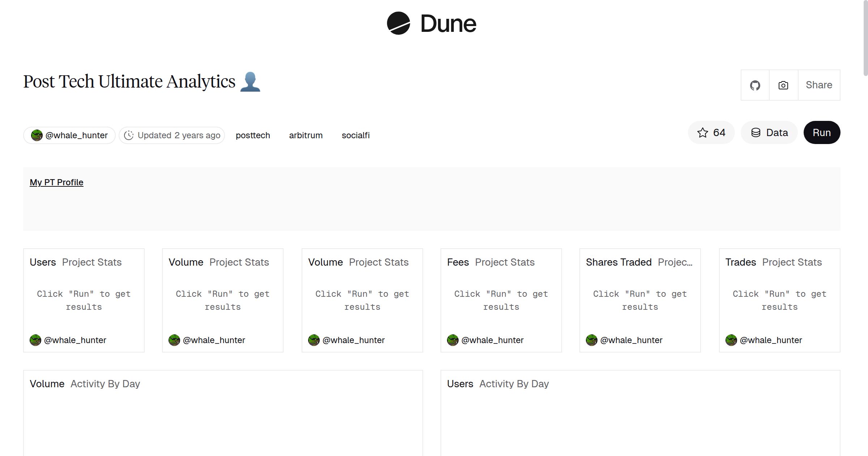The height and width of the screenshot is (456, 868).
Task: Click the camera screenshot icon
Action: (783, 85)
